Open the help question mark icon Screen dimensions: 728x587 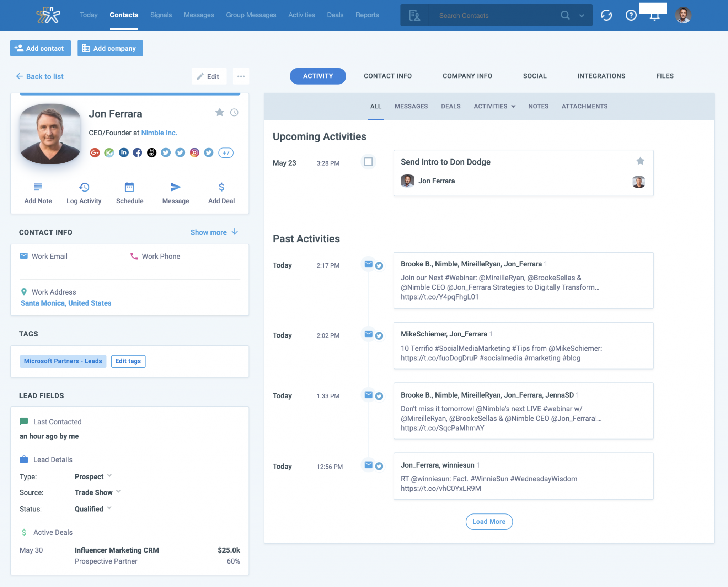click(631, 15)
